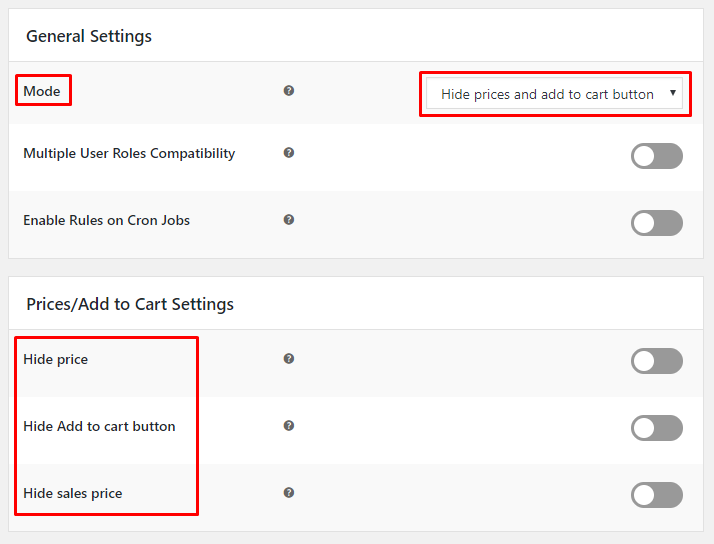The height and width of the screenshot is (544, 714).
Task: Click the Multiple User Roles Compatibility label
Action: (129, 153)
